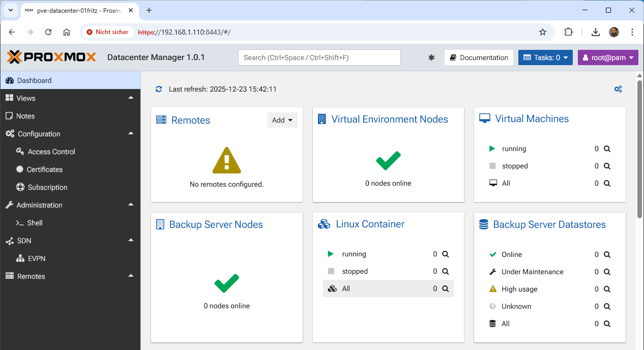Click magnifier next to stopped Linux Containers
The image size is (644, 350).
pyautogui.click(x=445, y=272)
